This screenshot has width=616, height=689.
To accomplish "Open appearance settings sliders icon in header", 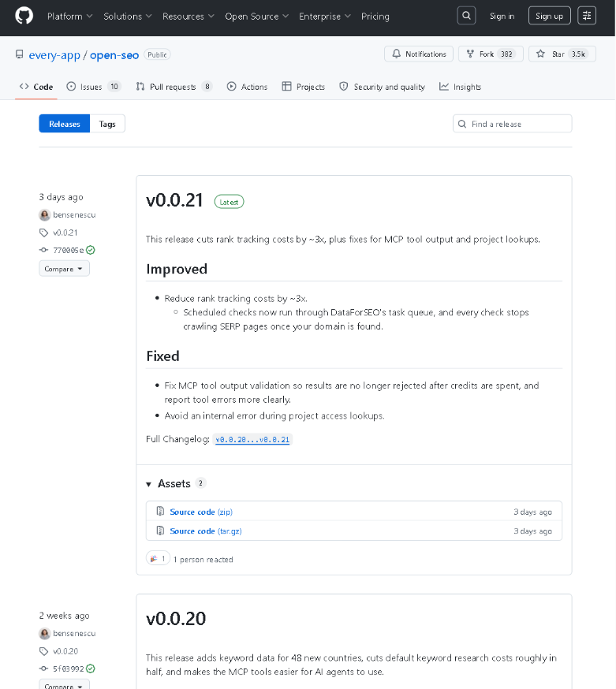I will tap(587, 16).
